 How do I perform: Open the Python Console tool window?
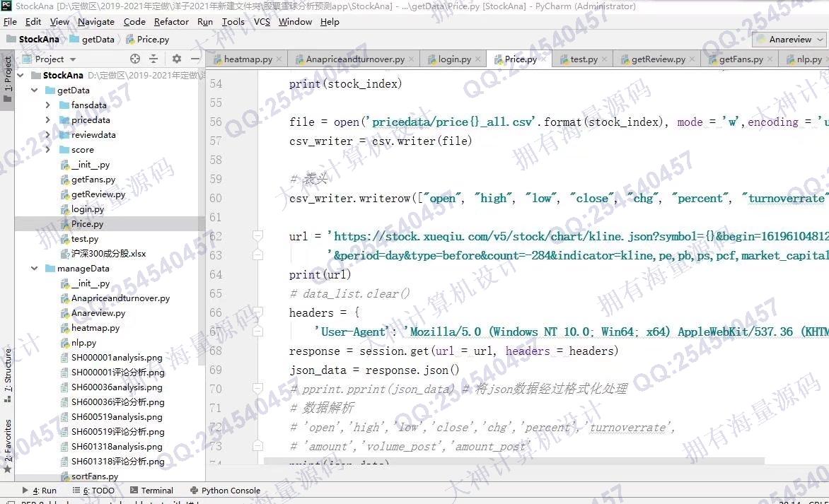[x=225, y=491]
